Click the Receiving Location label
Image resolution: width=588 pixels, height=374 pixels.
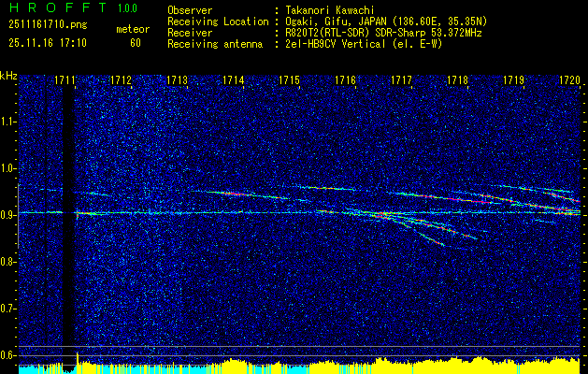(x=218, y=22)
